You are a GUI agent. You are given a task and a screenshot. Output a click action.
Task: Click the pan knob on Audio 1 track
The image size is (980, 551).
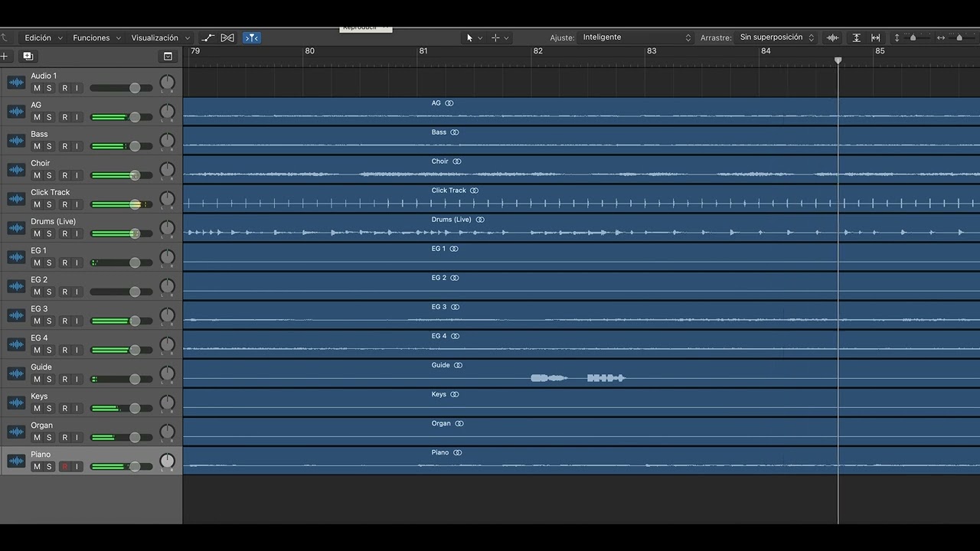(167, 83)
